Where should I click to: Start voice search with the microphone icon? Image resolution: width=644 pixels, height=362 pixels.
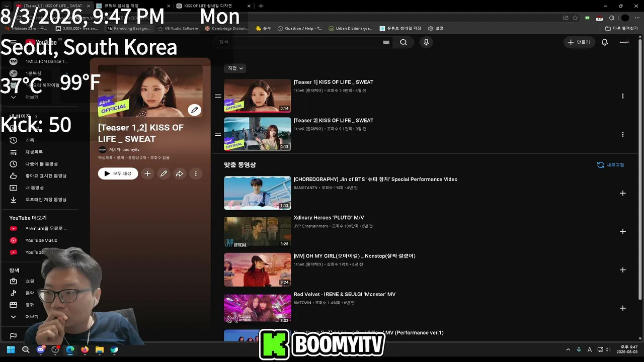426,42
